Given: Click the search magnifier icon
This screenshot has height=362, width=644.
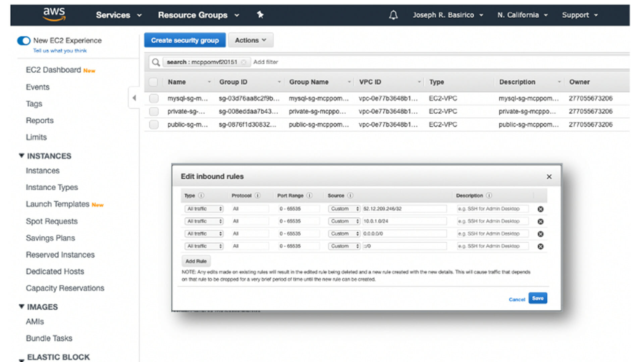Looking at the screenshot, I should pyautogui.click(x=156, y=62).
